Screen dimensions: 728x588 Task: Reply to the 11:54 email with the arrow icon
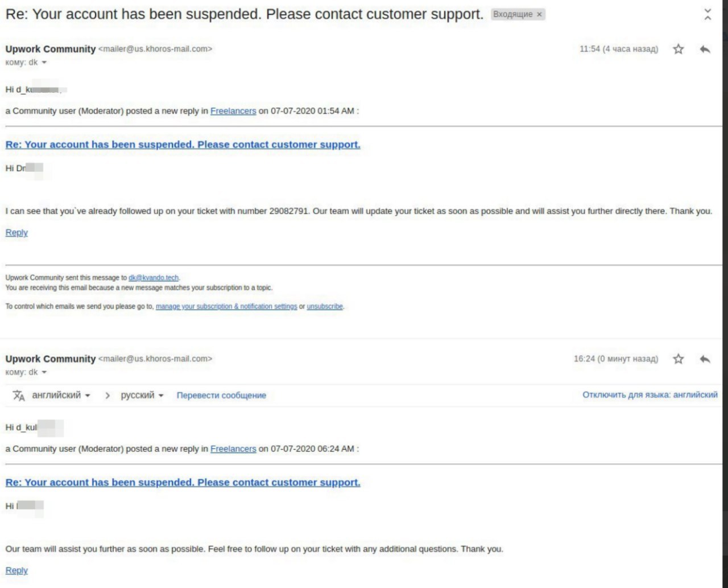click(x=705, y=49)
